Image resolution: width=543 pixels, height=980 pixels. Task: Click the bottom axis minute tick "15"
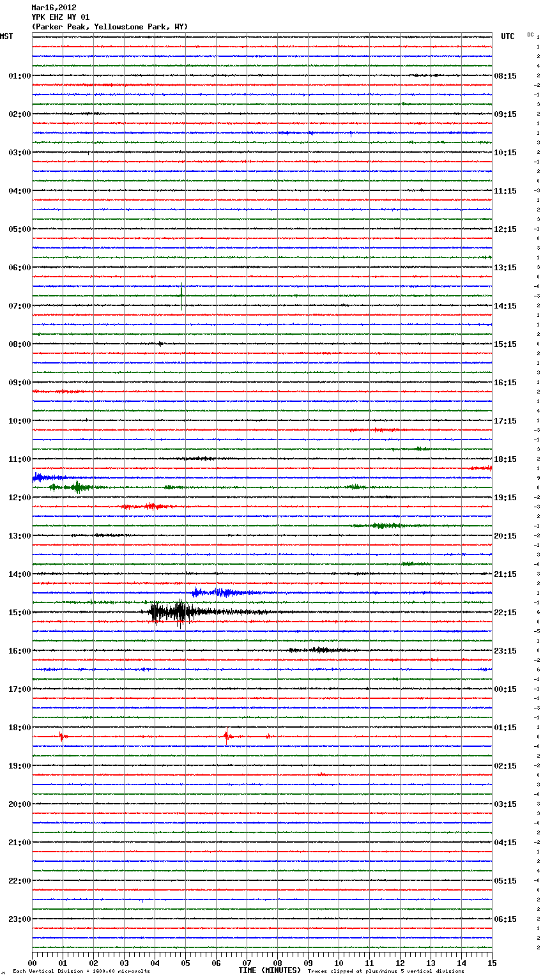(491, 963)
